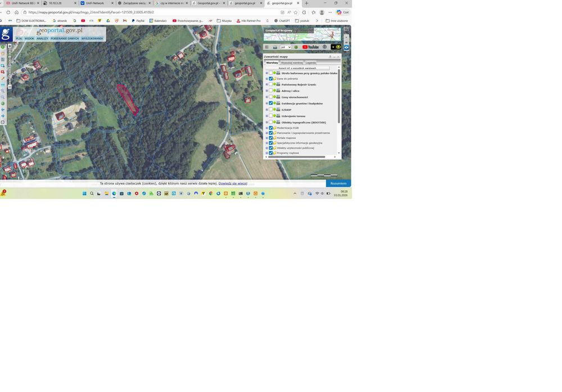562x392 pixels.
Task: Click the print icon in map toolbar
Action: (275, 47)
